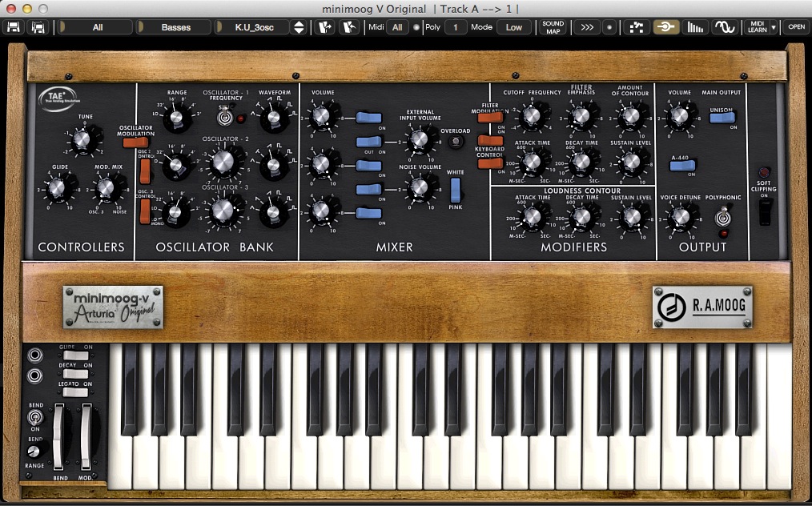812x506 pixels.
Task: Click the Filter Emphasis knob
Action: tap(581, 116)
